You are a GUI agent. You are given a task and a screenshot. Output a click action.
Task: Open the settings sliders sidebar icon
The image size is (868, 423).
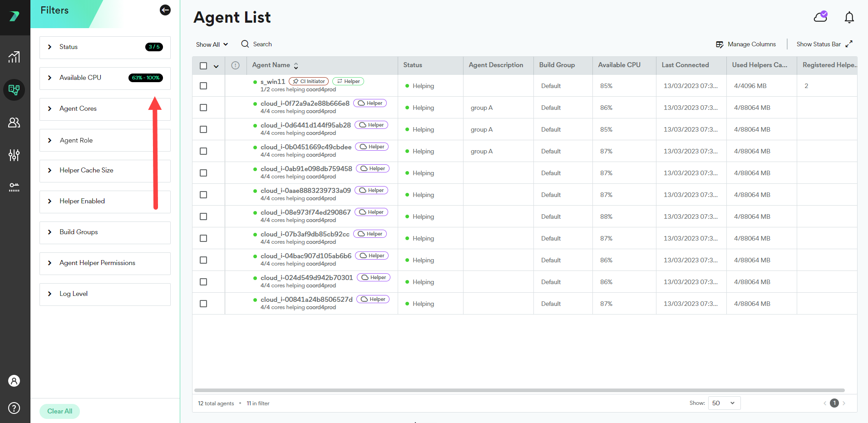[14, 155]
